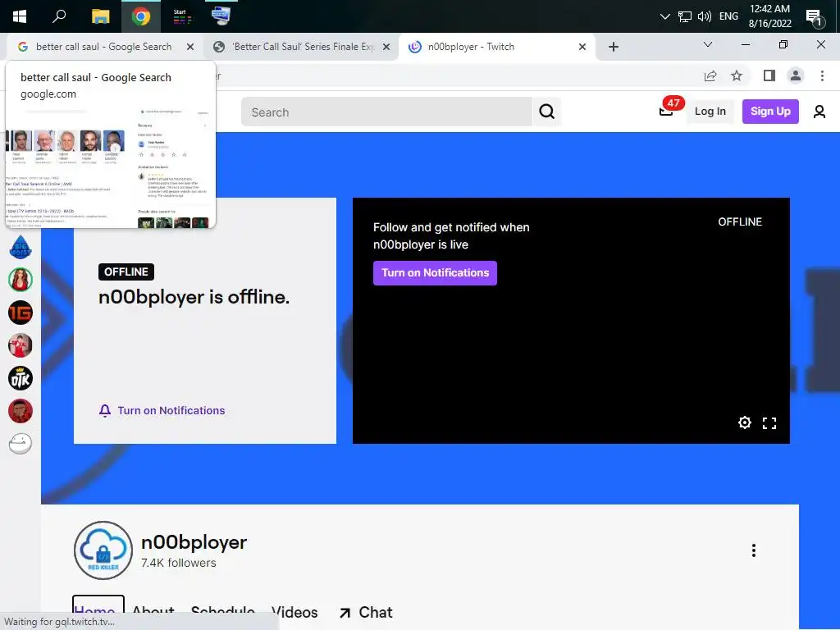The height and width of the screenshot is (630, 840).
Task: Open the green-ringed red-haired streamer sidebar avatar
Action: point(21,280)
